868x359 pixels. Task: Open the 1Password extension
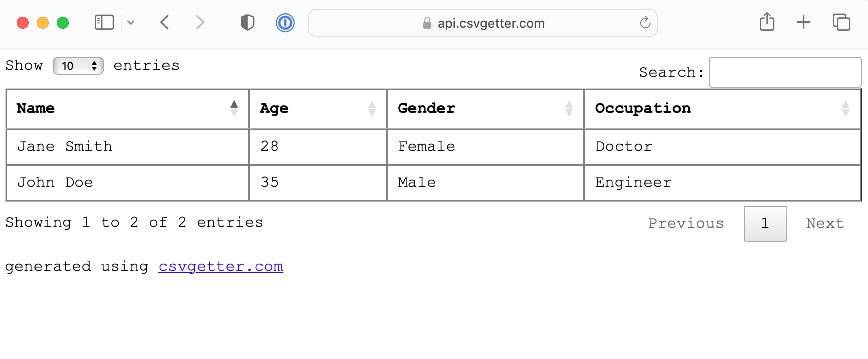click(x=285, y=22)
